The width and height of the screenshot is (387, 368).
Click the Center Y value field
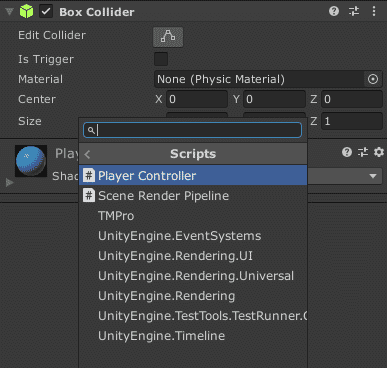(x=274, y=99)
